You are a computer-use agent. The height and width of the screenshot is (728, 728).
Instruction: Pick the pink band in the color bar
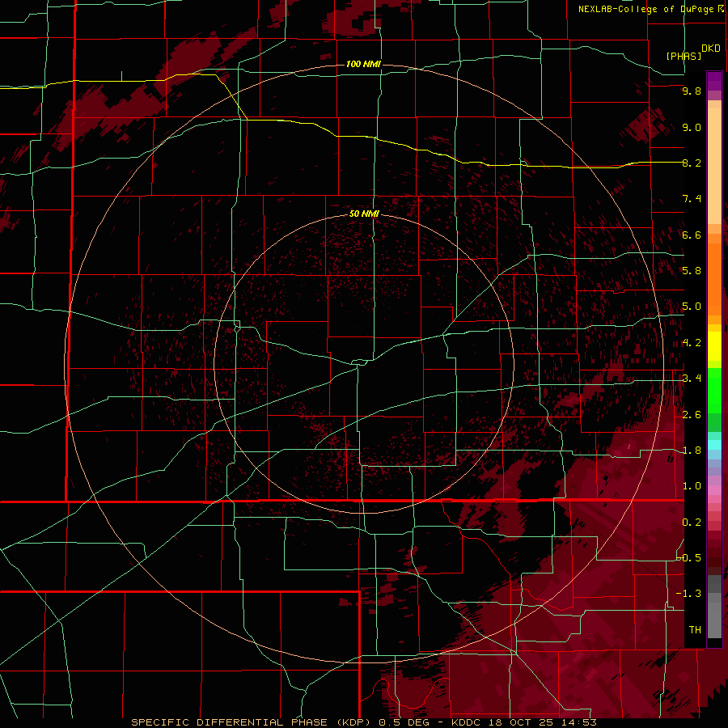pos(714,490)
